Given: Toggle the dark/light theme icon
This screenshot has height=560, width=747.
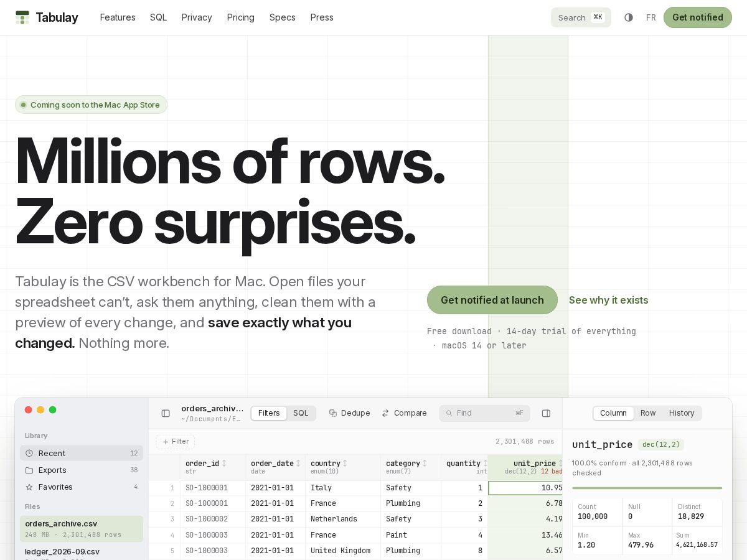Looking at the screenshot, I should point(629,17).
